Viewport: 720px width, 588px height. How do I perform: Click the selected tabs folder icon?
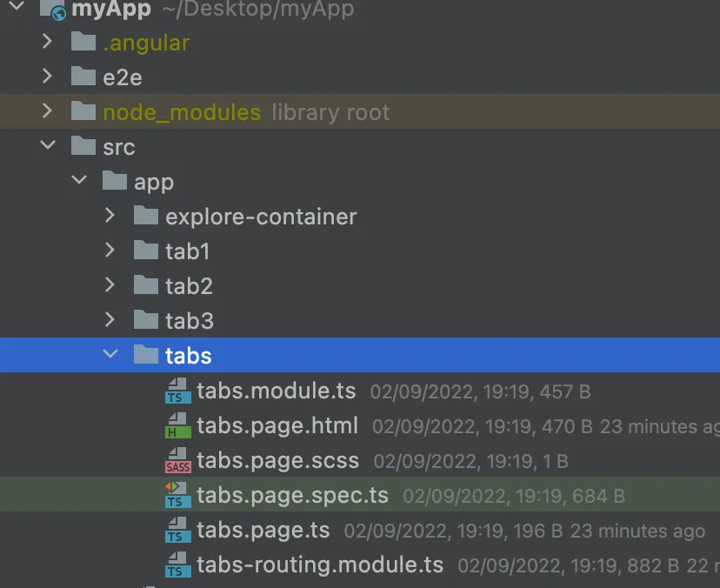point(145,355)
